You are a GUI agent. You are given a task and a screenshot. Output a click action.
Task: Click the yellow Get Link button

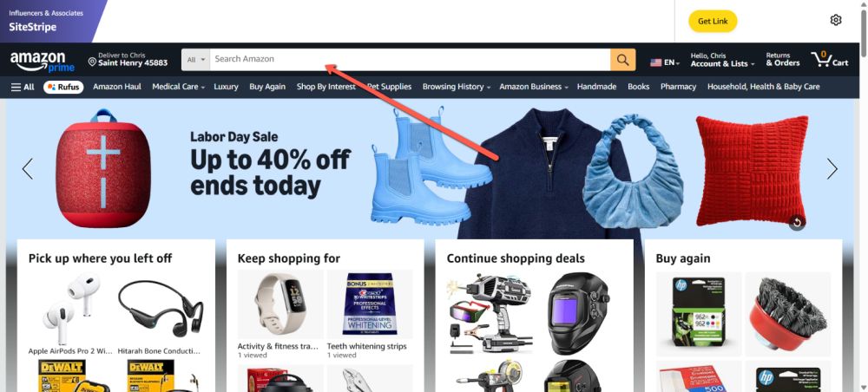[713, 21]
